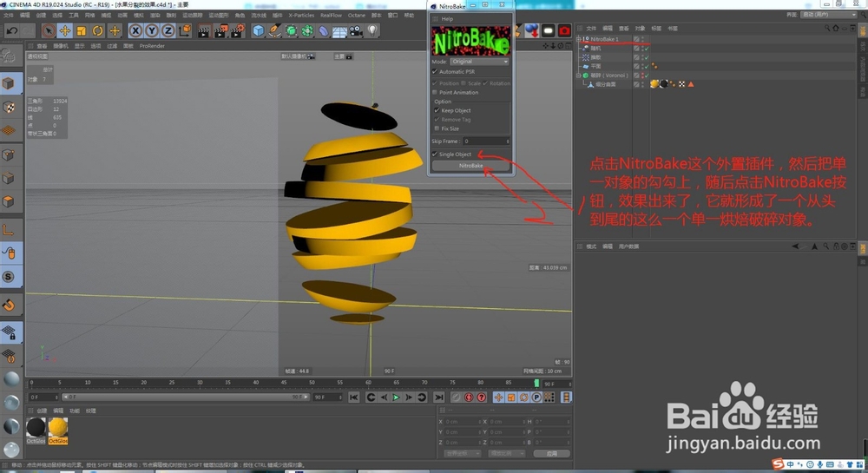
Task: Open the Spline pen tool
Action: tap(274, 31)
